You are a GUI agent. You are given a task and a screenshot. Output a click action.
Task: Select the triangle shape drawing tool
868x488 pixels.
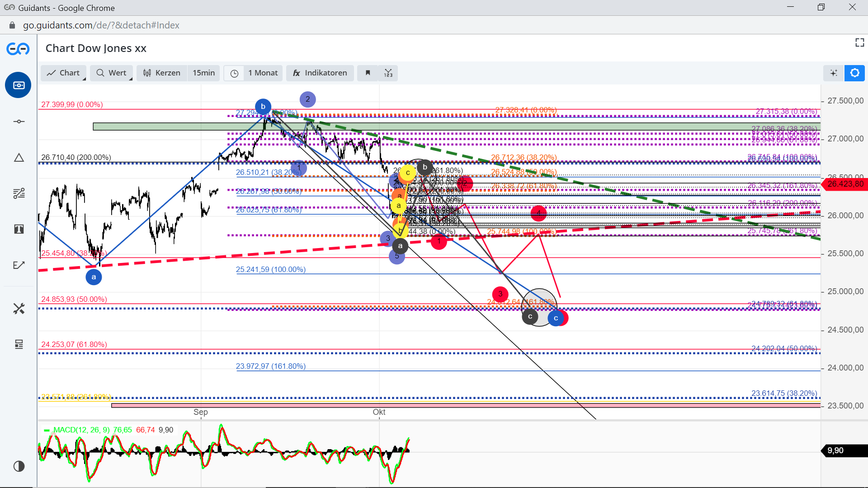click(19, 158)
